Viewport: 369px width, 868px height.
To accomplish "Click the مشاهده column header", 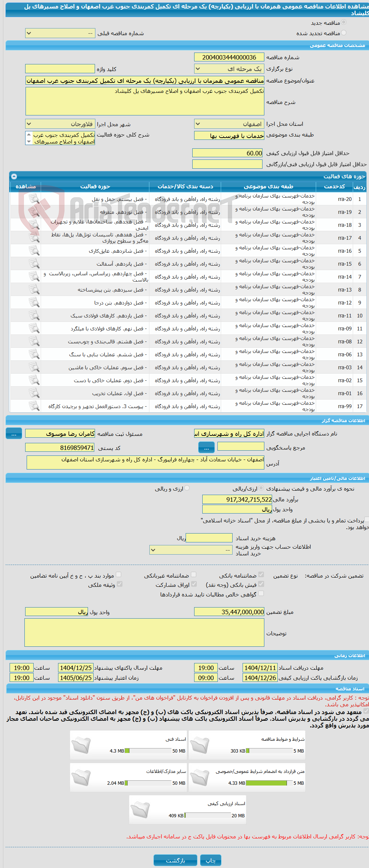I will [x=26, y=186].
